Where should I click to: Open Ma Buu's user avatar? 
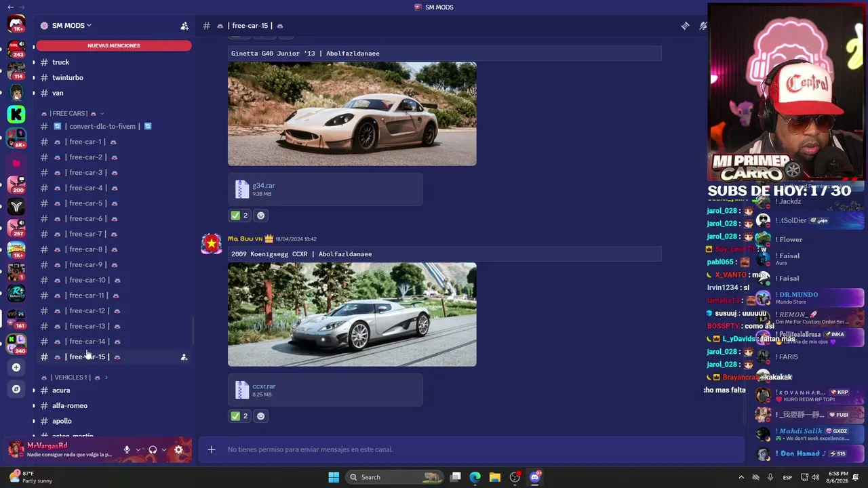click(212, 243)
